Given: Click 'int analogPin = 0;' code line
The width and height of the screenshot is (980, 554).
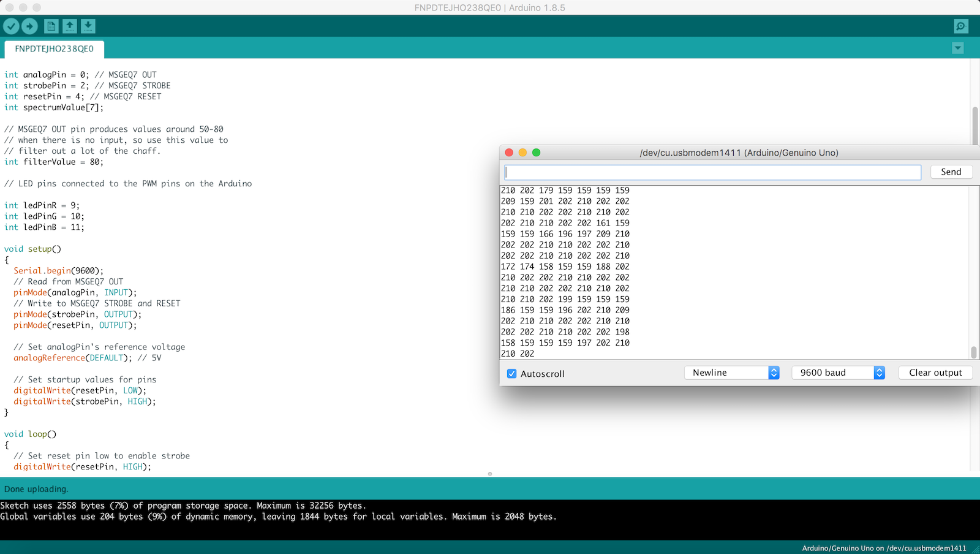Looking at the screenshot, I should click(47, 75).
